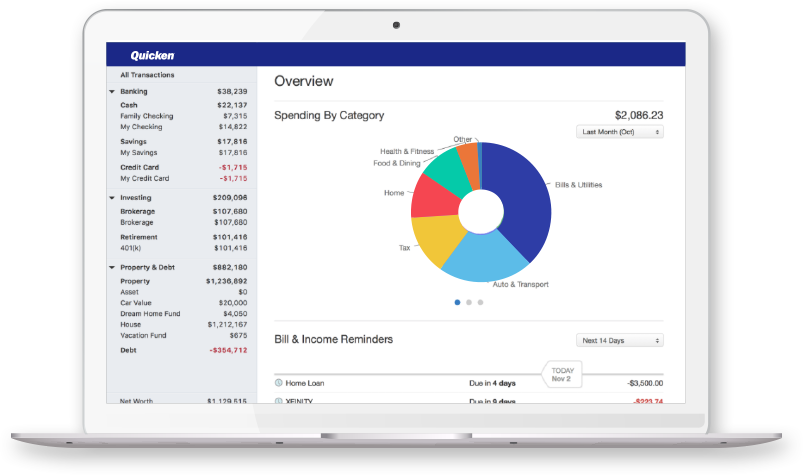The width and height of the screenshot is (803, 475).
Task: Click the Spending By Category heading
Action: [x=329, y=115]
